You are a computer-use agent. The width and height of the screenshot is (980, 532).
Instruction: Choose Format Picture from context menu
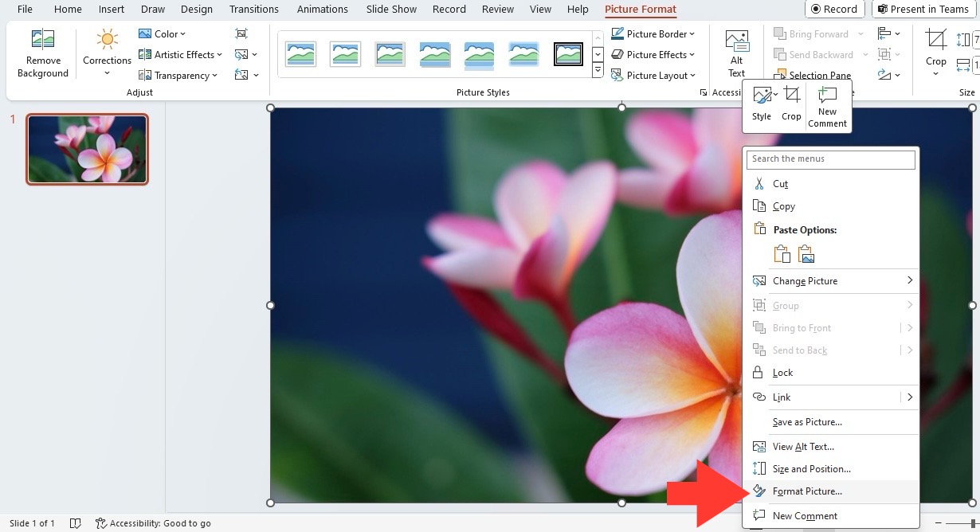(x=830, y=491)
